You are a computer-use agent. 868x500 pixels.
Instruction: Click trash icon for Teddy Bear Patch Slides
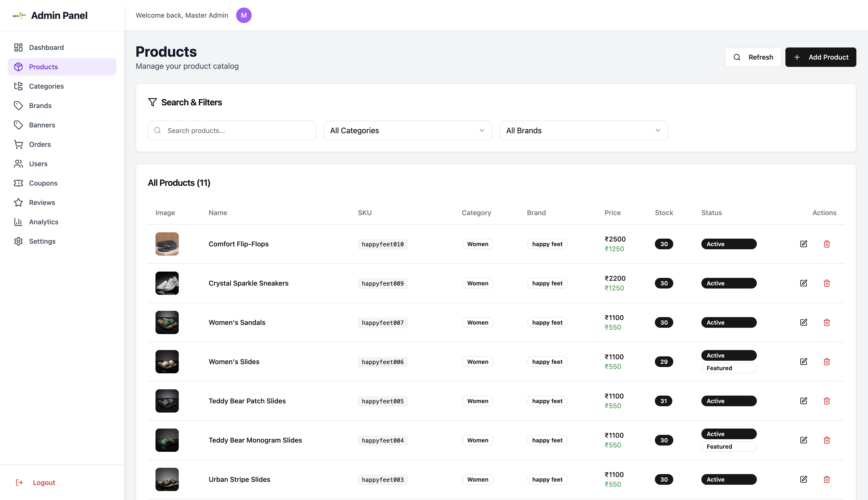click(827, 401)
